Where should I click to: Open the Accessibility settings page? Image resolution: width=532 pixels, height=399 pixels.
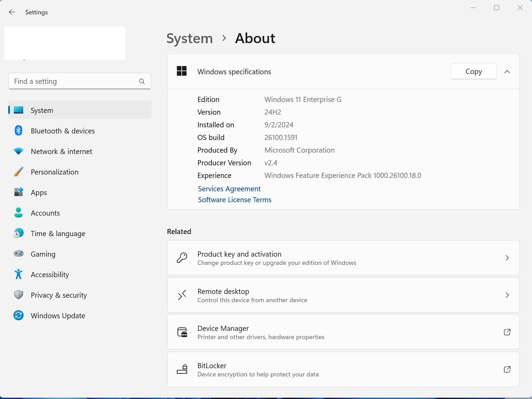(x=80, y=274)
